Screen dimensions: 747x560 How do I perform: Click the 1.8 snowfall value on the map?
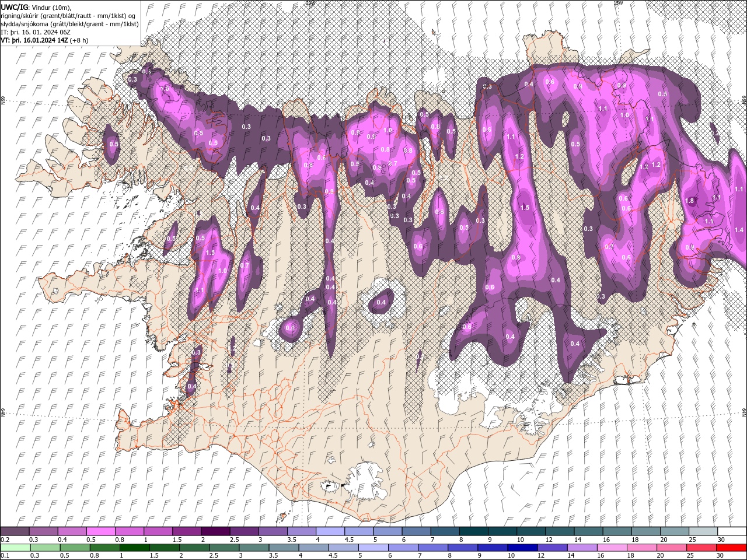tap(690, 201)
